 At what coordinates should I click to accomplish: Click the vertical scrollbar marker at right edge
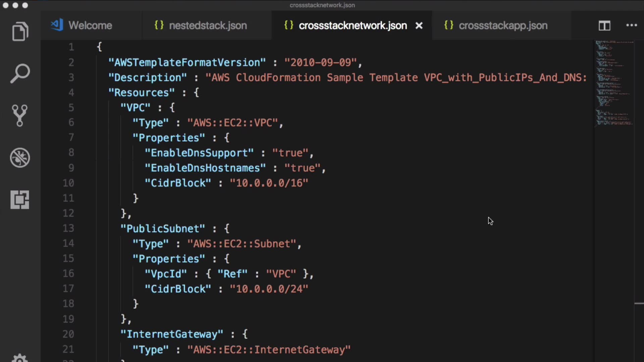tap(639, 304)
